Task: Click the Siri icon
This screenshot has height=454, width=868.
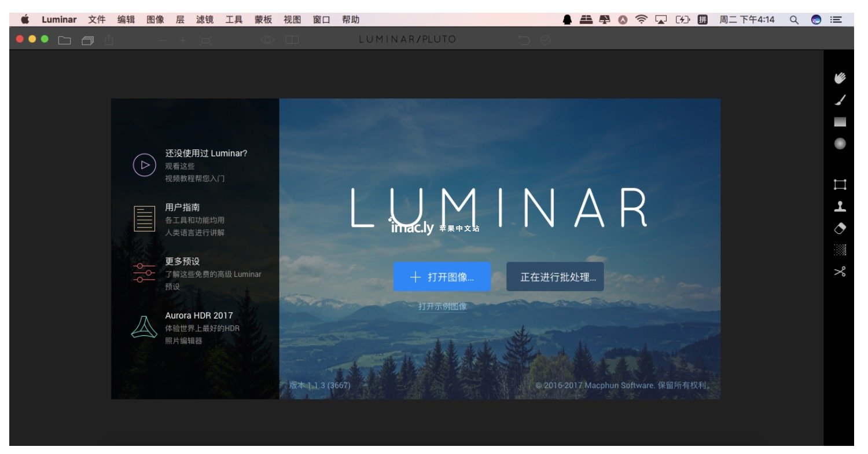Action: point(816,20)
